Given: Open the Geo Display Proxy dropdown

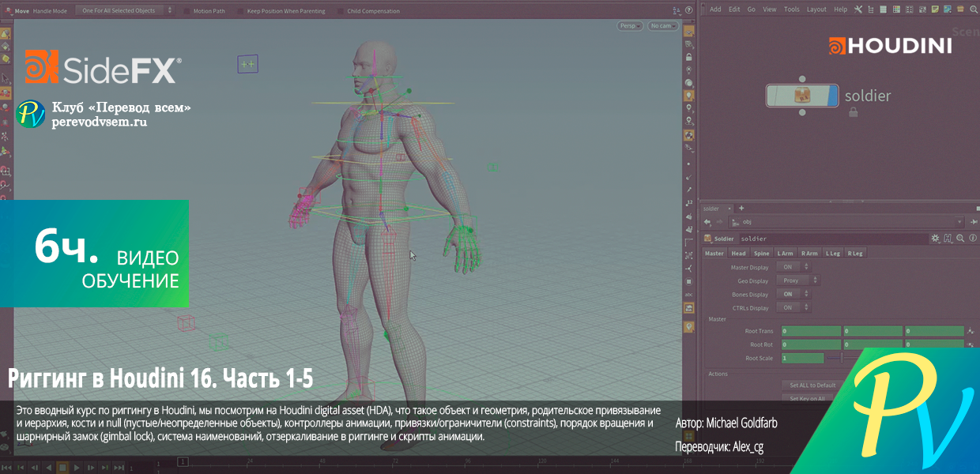Looking at the screenshot, I should 798,280.
